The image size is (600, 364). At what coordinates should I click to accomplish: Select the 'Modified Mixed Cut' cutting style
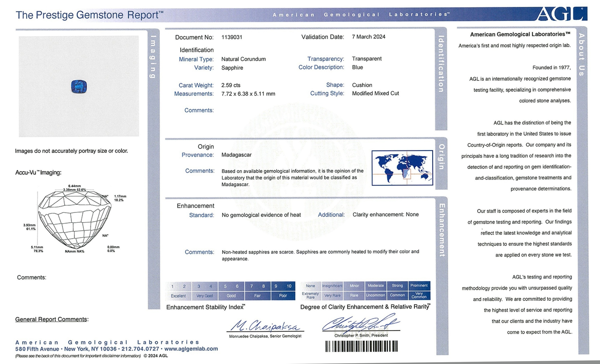point(375,93)
